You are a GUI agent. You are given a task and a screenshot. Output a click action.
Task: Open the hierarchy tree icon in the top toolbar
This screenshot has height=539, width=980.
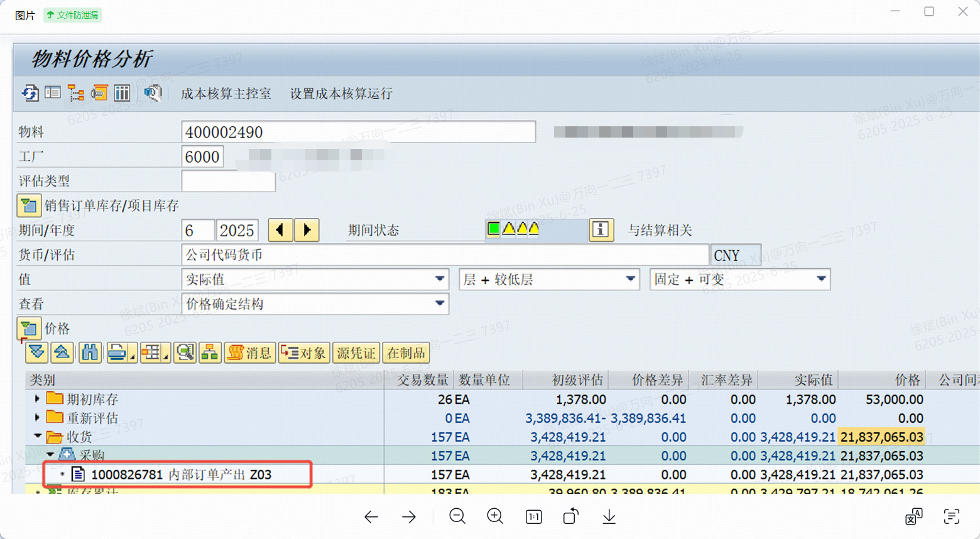click(76, 94)
